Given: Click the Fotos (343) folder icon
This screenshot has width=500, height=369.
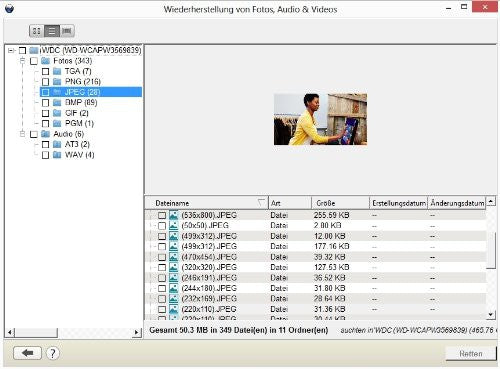Looking at the screenshot, I should click(x=45, y=61).
